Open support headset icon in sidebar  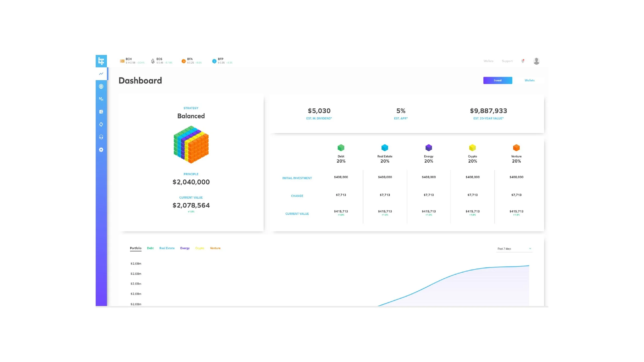(x=101, y=137)
